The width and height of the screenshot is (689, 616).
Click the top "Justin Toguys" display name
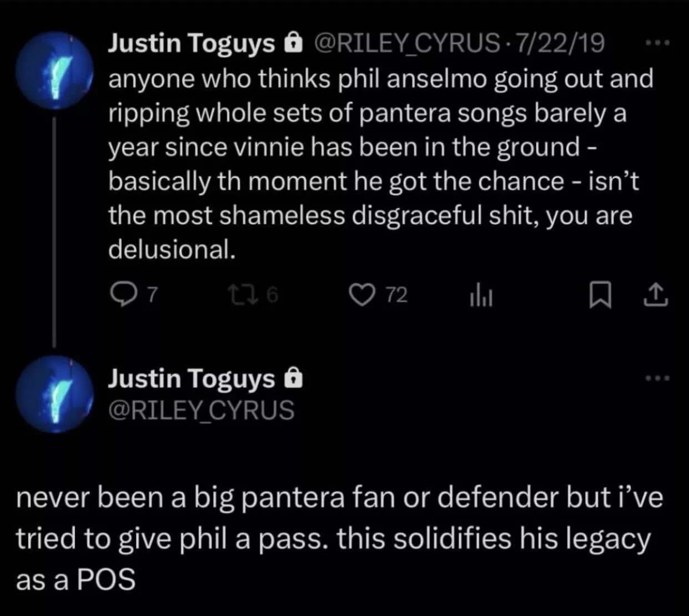click(x=191, y=43)
